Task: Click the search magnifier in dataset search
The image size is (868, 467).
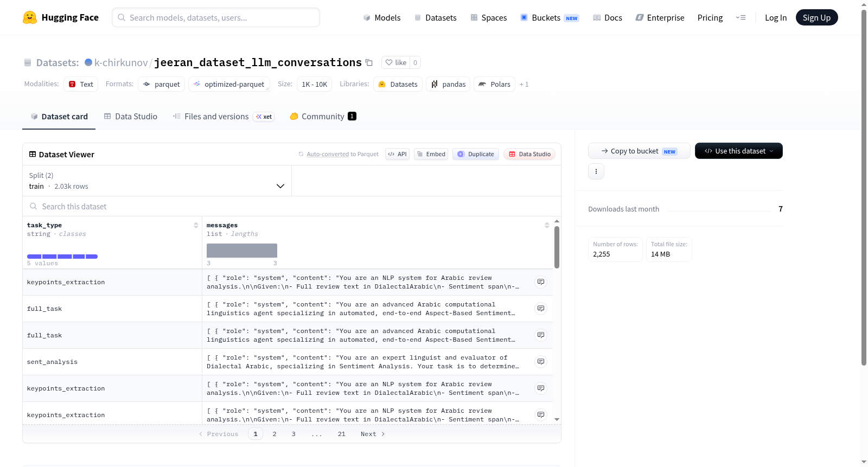Action: pyautogui.click(x=34, y=206)
